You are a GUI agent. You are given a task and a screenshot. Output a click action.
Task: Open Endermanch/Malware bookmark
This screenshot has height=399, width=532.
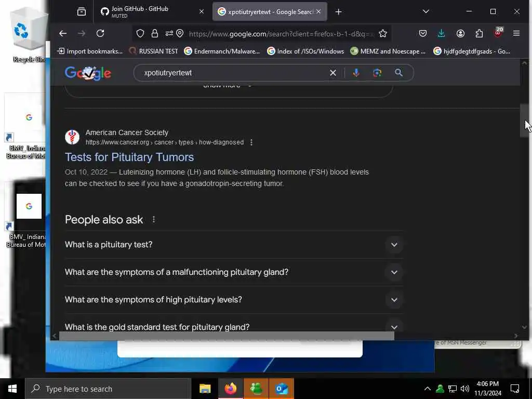point(222,51)
